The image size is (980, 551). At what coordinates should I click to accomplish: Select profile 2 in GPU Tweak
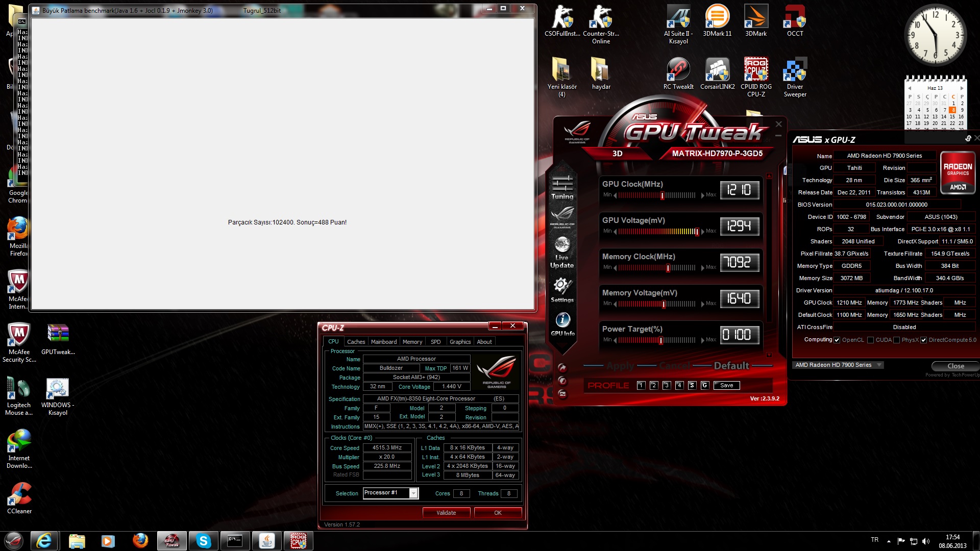tap(654, 385)
